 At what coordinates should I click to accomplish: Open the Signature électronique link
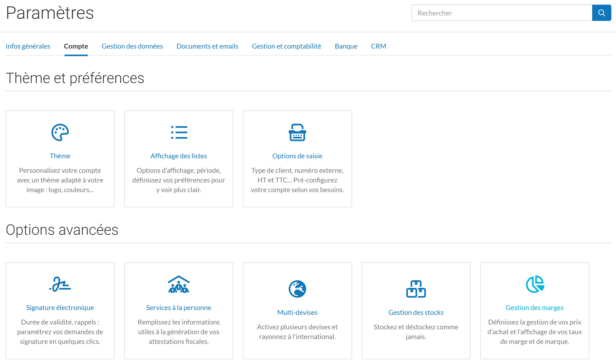pyautogui.click(x=60, y=307)
